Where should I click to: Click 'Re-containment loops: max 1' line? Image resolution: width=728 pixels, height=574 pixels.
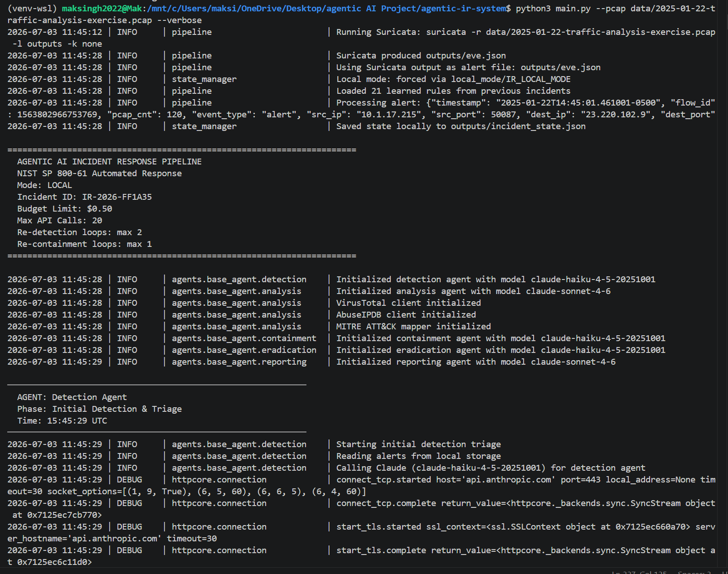pos(84,244)
